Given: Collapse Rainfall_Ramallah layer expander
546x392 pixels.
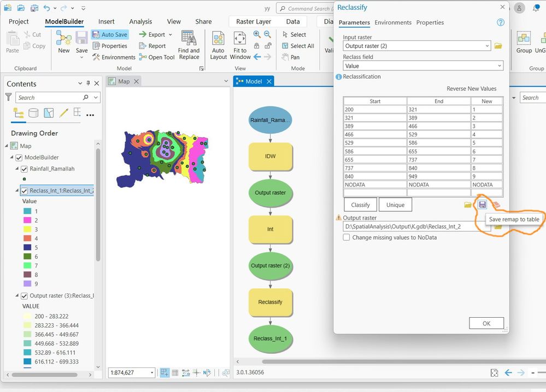Looking at the screenshot, I should coord(17,168).
